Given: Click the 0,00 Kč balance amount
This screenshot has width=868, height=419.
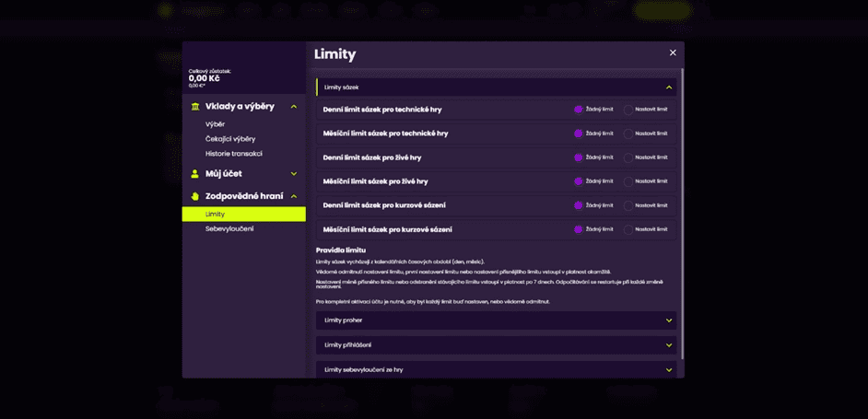Looking at the screenshot, I should coord(204,78).
